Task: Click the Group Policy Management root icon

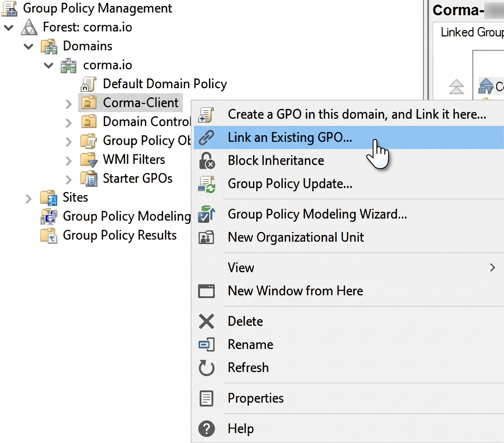Action: pos(9,8)
